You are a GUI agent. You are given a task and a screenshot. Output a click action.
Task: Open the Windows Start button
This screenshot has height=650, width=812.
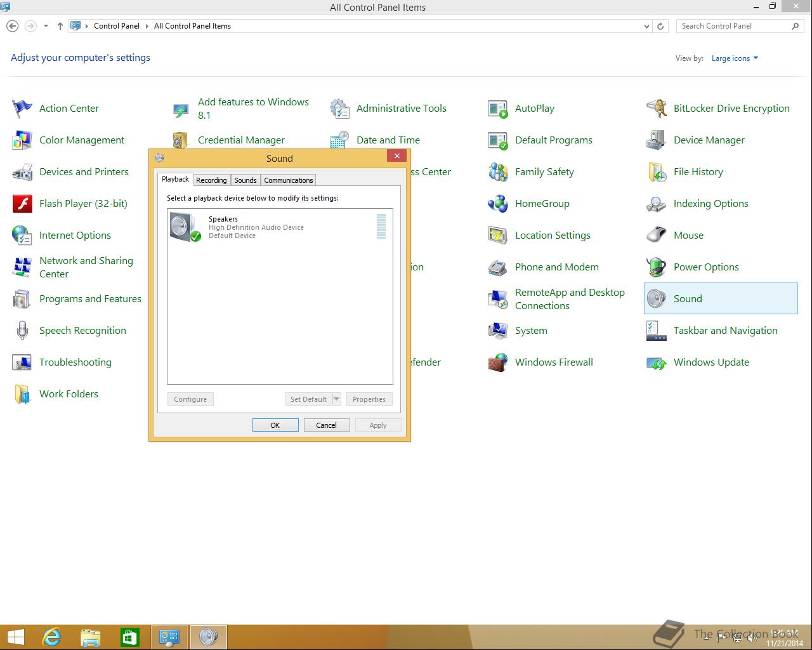(x=16, y=637)
